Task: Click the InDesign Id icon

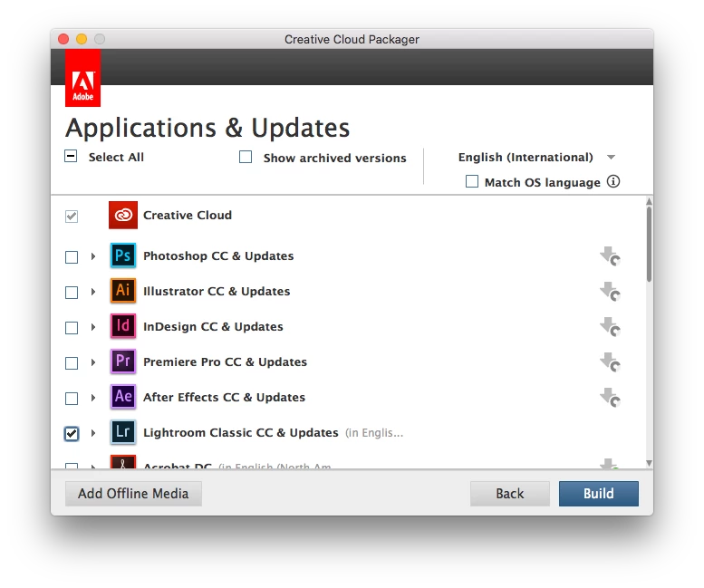Action: 123,326
